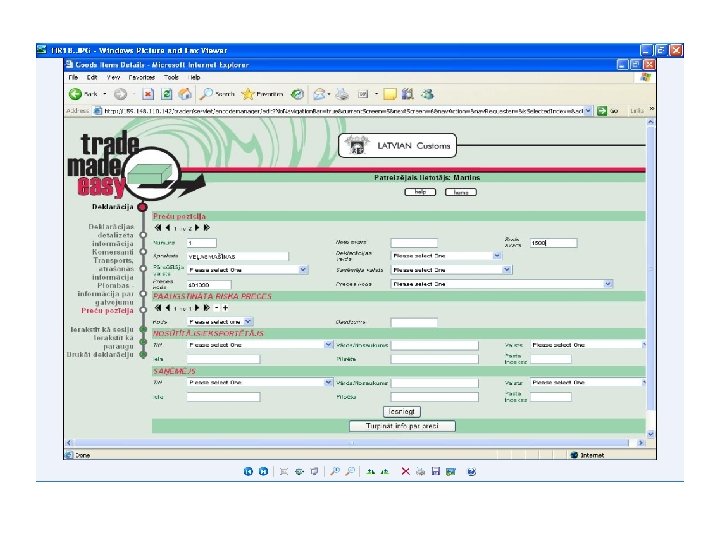This screenshot has height=540, width=720.
Task: Click the Research toolbar icon
Action: point(407,94)
